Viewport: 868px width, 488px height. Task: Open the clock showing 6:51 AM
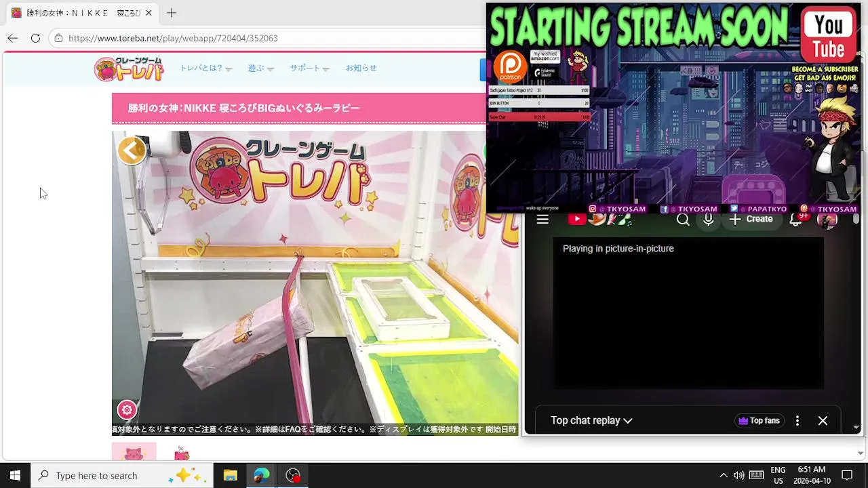[812, 475]
